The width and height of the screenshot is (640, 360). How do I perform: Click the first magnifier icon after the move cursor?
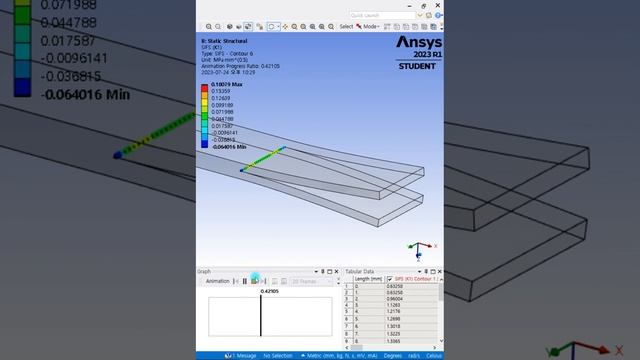coord(294,27)
